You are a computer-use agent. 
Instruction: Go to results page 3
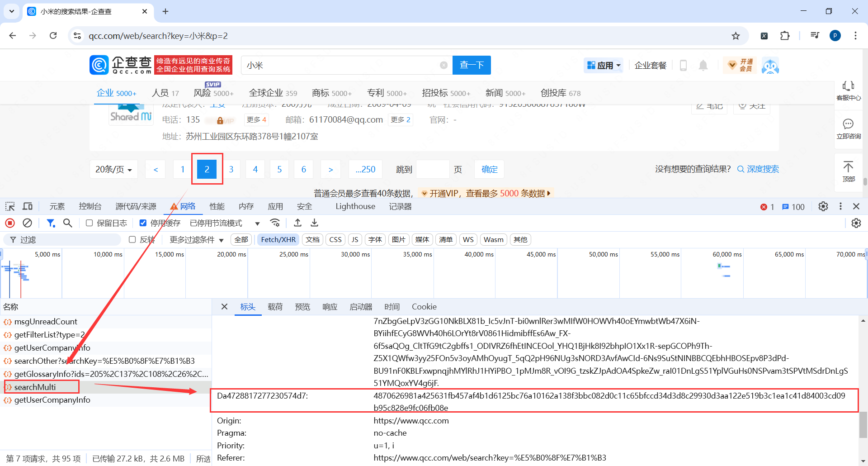pos(231,169)
